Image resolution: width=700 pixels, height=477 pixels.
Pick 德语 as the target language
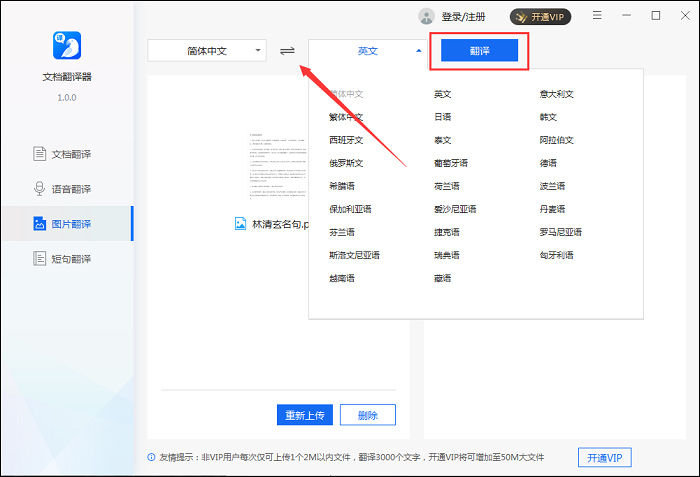pos(549,163)
